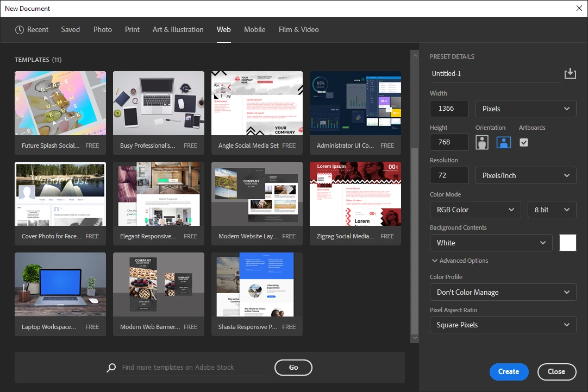This screenshot has height=392, width=588.
Task: Open the Background Contents White dropdown
Action: tap(491, 243)
